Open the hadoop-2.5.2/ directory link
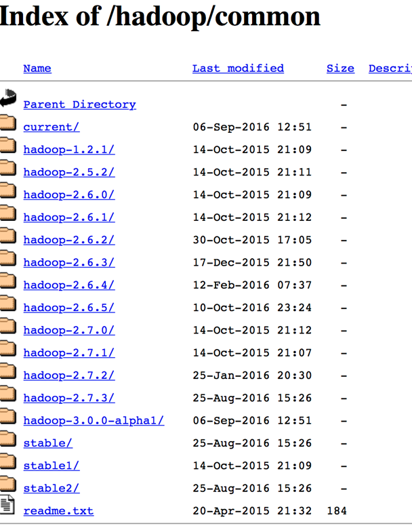 tap(68, 172)
